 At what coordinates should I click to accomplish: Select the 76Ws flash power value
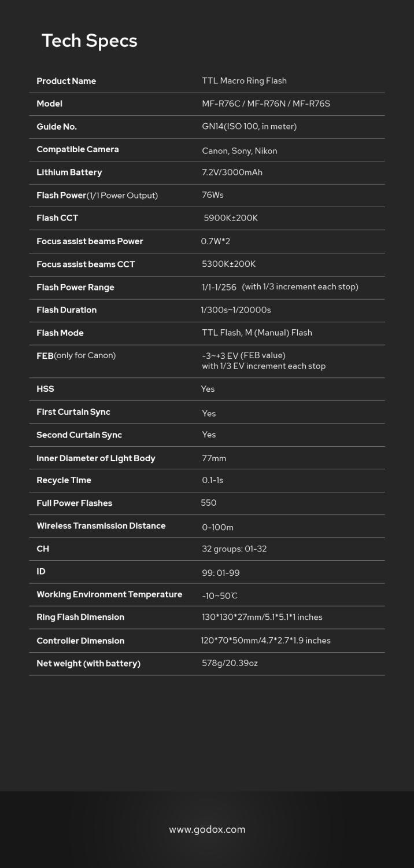[x=213, y=195]
